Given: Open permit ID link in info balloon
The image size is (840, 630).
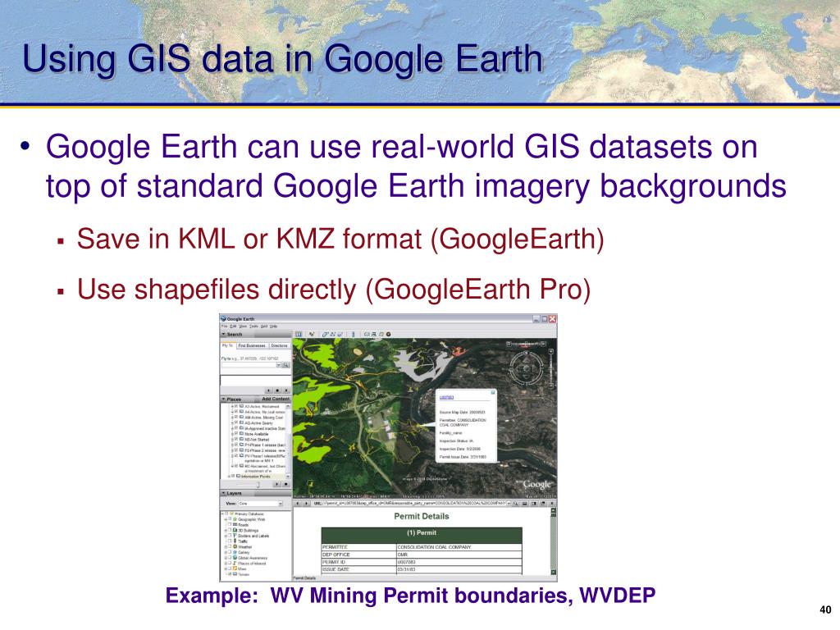Looking at the screenshot, I should [x=446, y=398].
